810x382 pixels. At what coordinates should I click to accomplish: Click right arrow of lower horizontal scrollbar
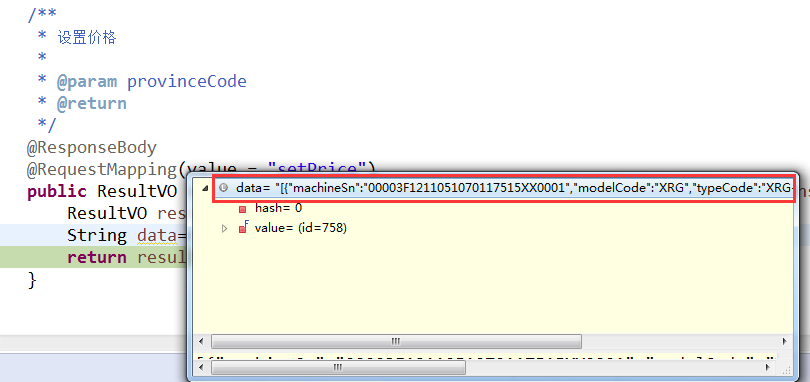click(x=770, y=368)
